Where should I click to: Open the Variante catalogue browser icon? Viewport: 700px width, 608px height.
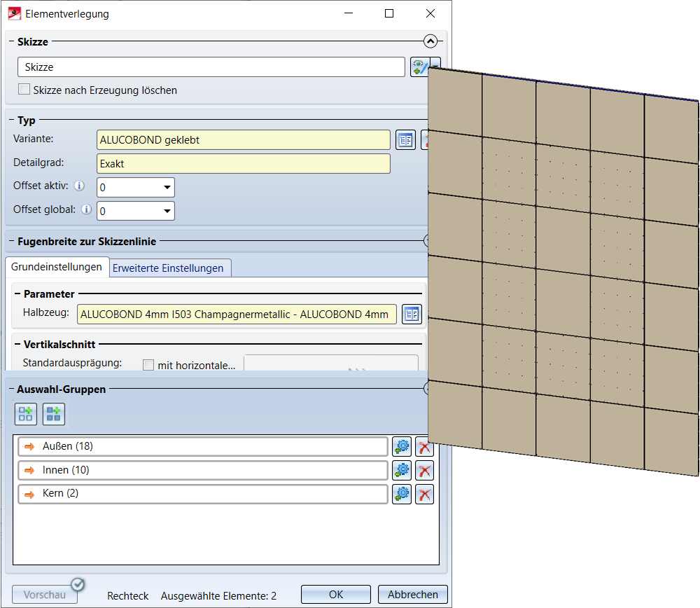coord(406,140)
